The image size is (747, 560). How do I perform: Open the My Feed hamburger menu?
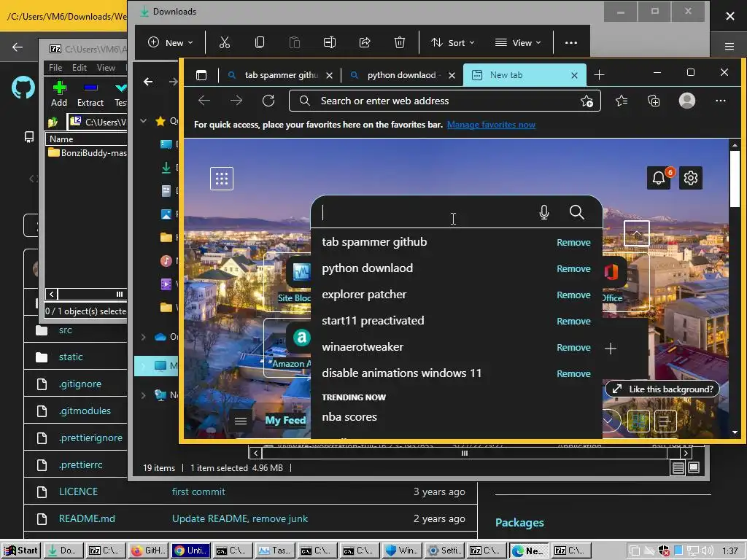[x=241, y=421]
